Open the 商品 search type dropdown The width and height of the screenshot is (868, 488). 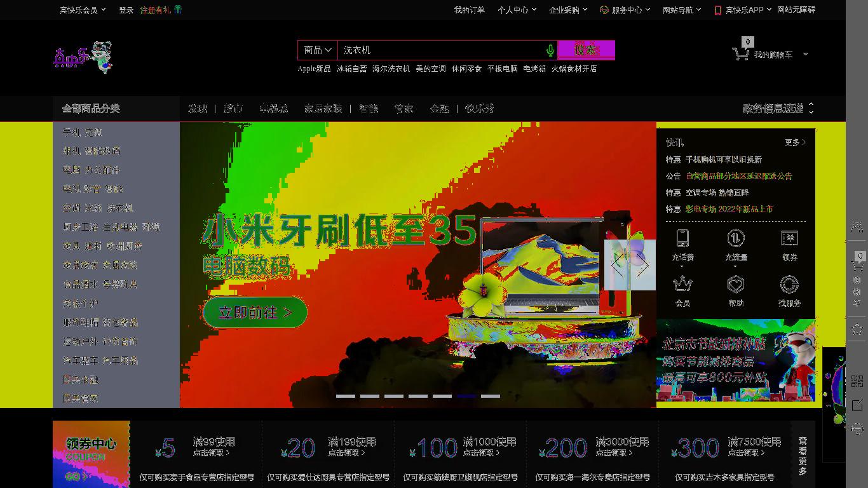pos(318,50)
